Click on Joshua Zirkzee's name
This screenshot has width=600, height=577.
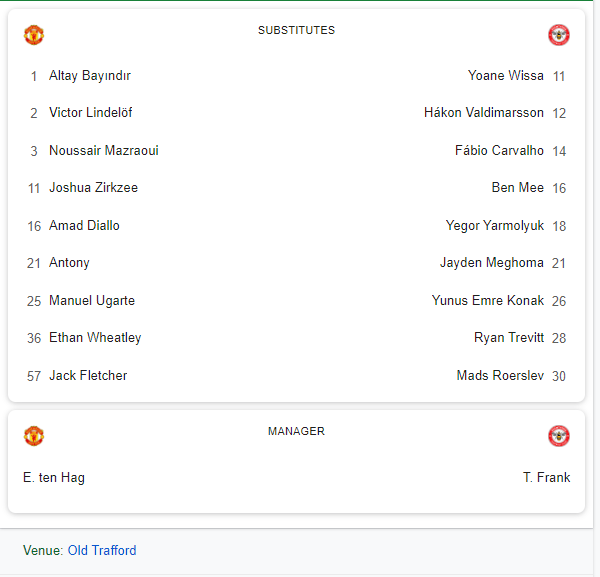coord(93,187)
